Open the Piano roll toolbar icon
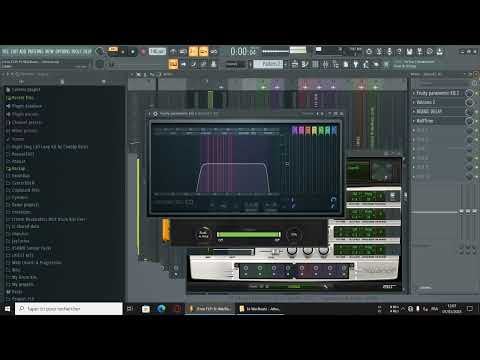This screenshot has height=360, width=480. click(x=305, y=64)
